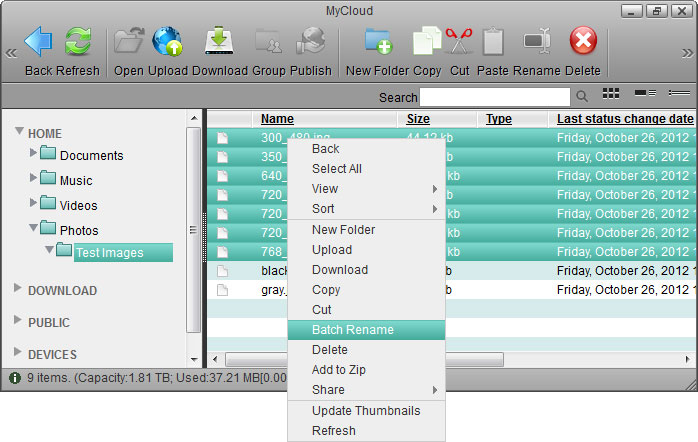Screen dimensions: 698x442
Task: Collapse the HOME tree section
Action: pyautogui.click(x=19, y=132)
